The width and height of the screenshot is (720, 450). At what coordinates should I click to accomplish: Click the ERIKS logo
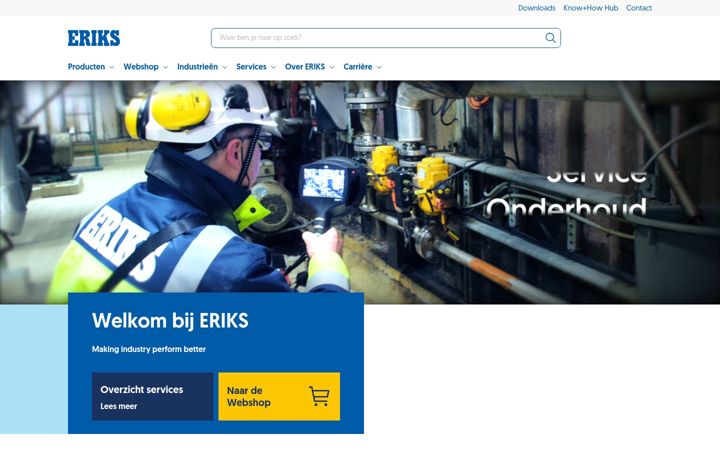(94, 38)
